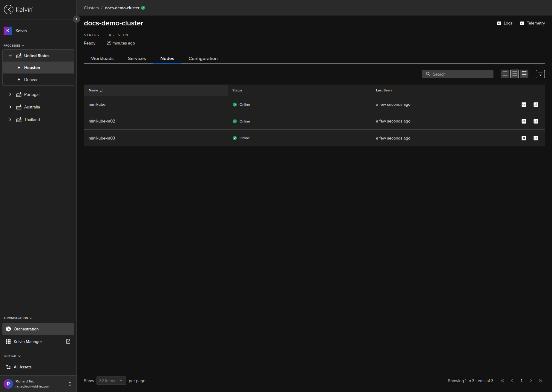Open logs for the minikube node

(524, 105)
